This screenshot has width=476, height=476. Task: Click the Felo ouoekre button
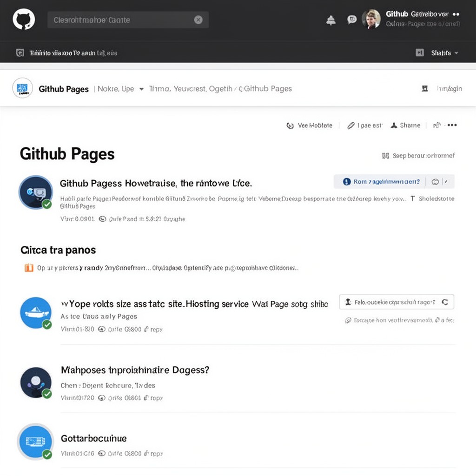pyautogui.click(x=397, y=302)
